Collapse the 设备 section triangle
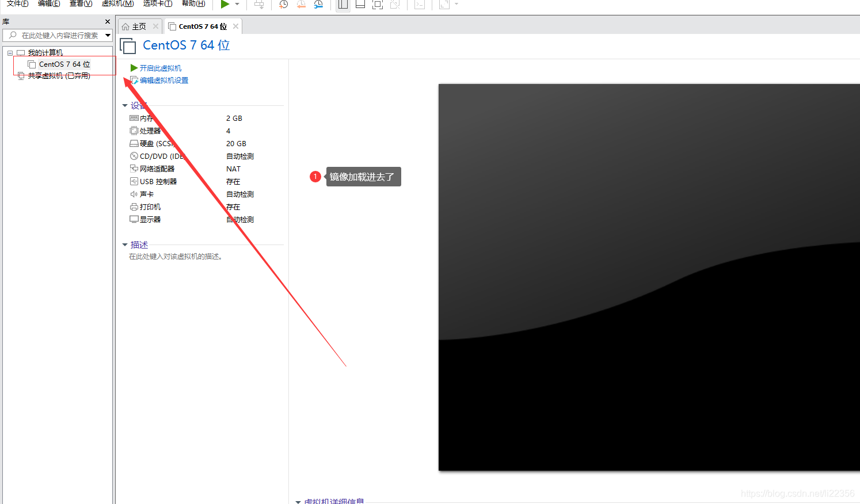This screenshot has height=504, width=860. click(x=125, y=106)
